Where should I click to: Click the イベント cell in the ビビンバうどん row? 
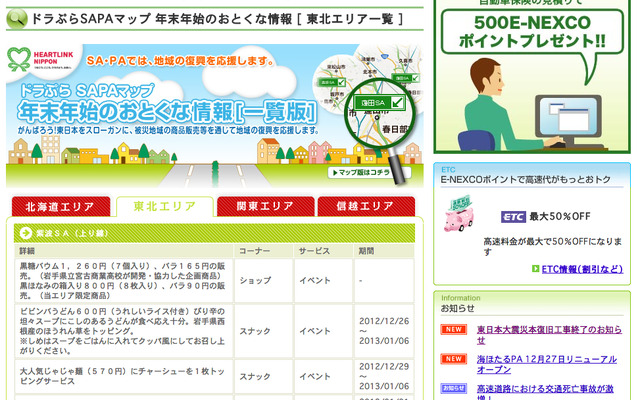click(x=323, y=331)
